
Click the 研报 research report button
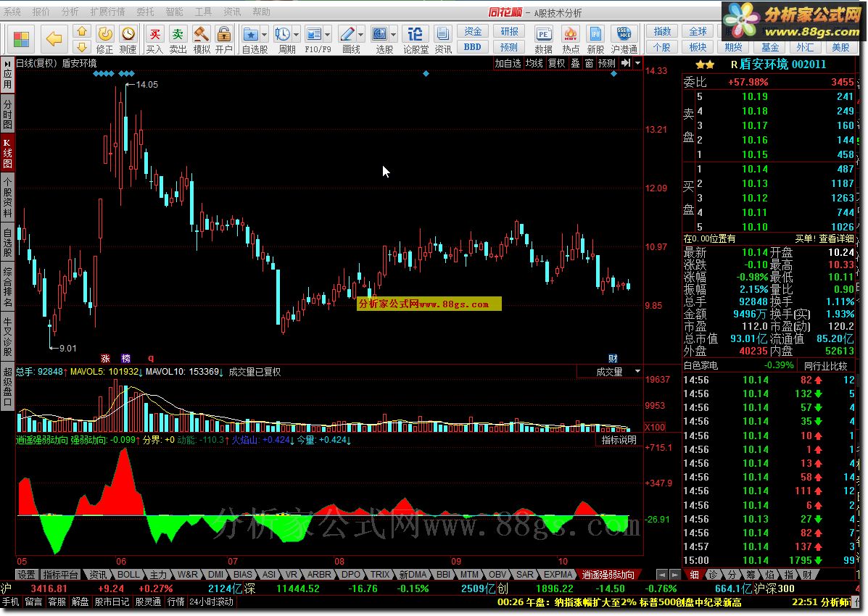tap(509, 32)
